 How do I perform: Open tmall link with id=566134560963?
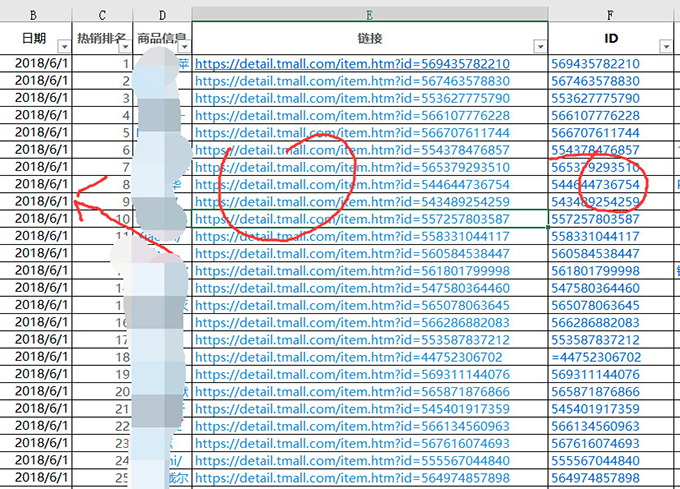(x=352, y=427)
